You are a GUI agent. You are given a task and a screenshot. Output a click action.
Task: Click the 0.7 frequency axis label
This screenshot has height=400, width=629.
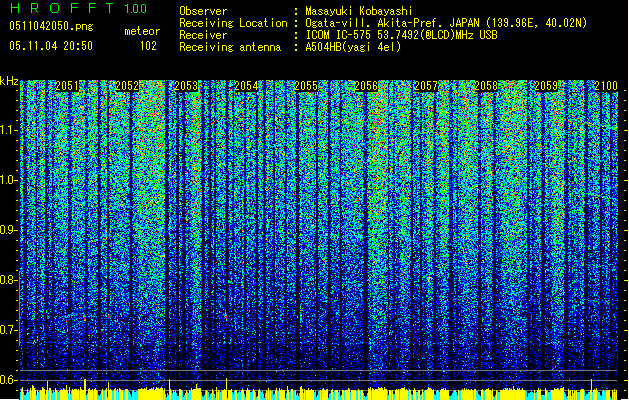coord(9,330)
